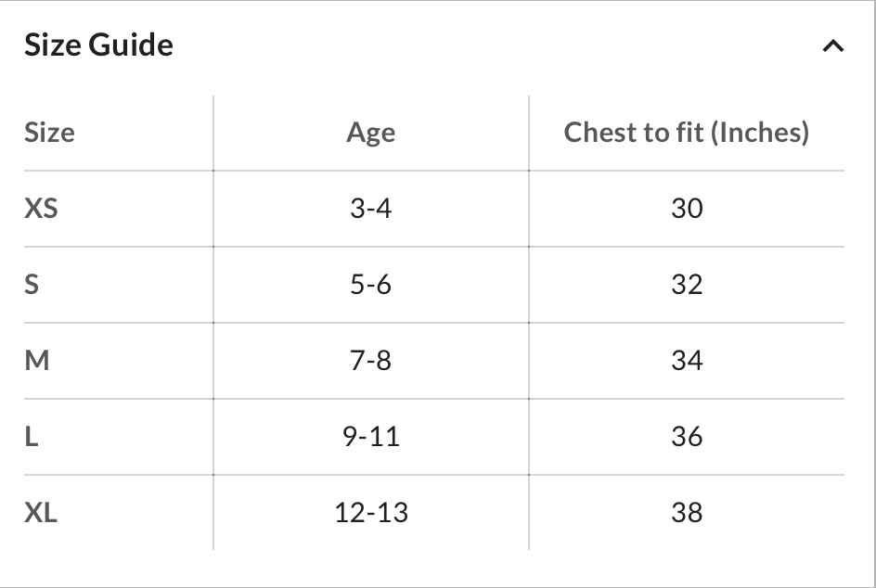Click the Size column header
Image resolution: width=876 pixels, height=588 pixels.
click(49, 132)
